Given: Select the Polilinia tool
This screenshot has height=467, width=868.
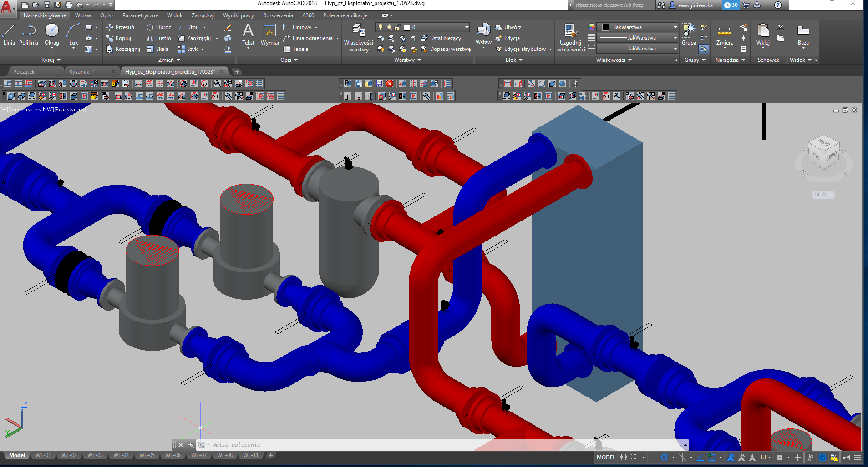Looking at the screenshot, I should (x=28, y=35).
